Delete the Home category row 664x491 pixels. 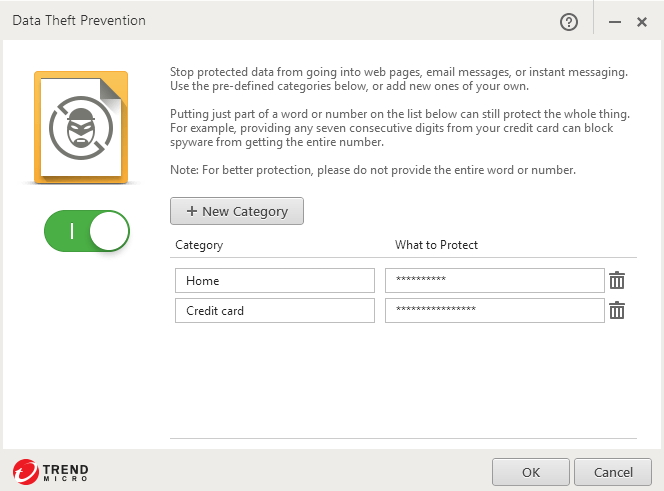pos(617,281)
